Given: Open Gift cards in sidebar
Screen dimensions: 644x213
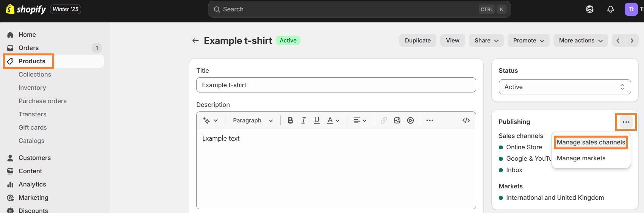Looking at the screenshot, I should 33,127.
